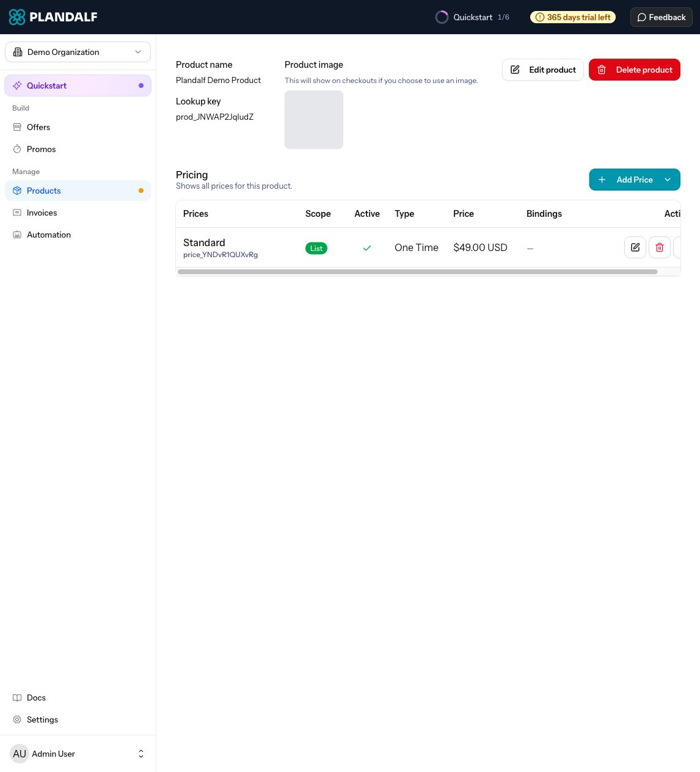Click the green active checkmark
700x772 pixels.
coord(367,248)
